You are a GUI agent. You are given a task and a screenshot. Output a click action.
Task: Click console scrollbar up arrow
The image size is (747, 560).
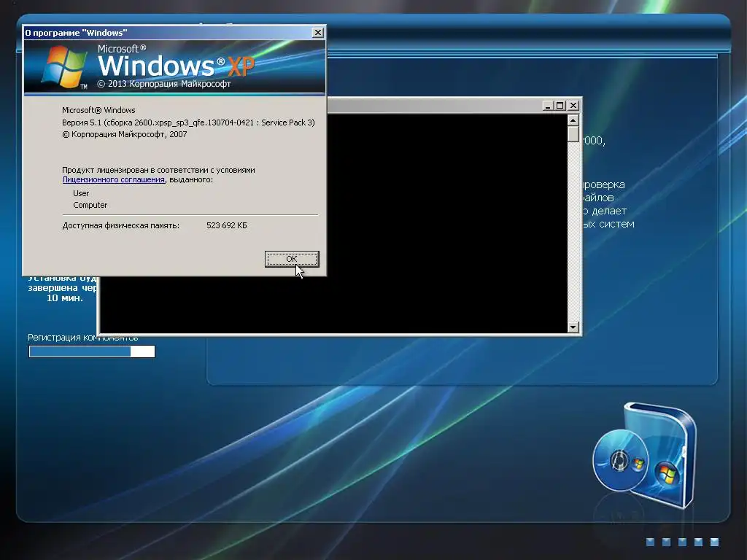[573, 120]
